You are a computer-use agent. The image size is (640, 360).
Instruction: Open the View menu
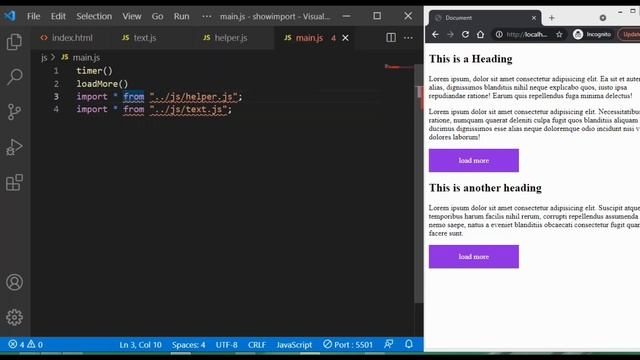pos(131,16)
